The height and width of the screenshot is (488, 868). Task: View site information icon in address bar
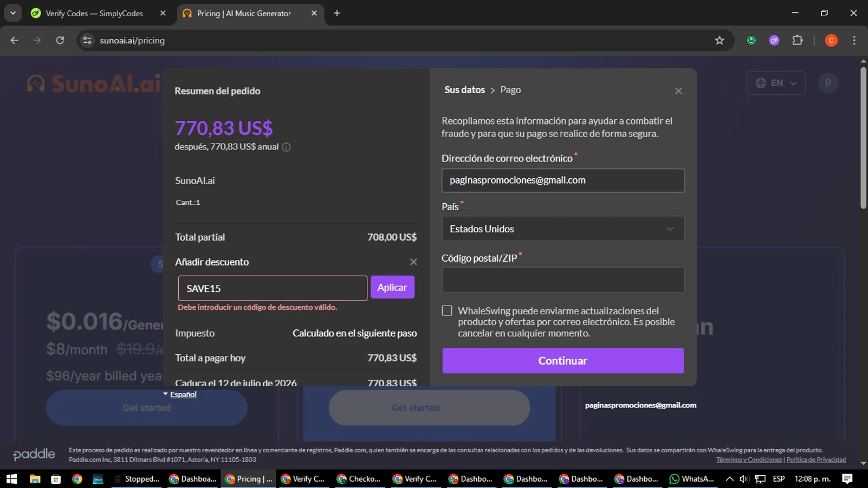tap(87, 41)
